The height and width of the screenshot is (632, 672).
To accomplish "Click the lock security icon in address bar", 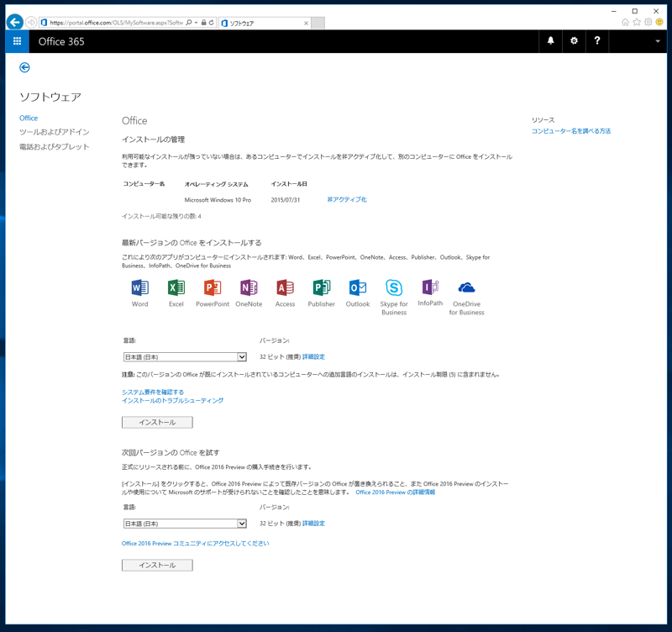I will (x=204, y=23).
